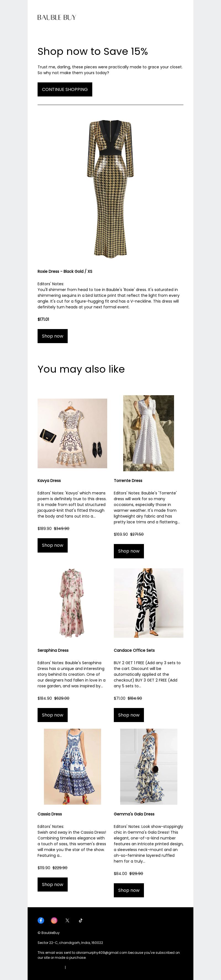Click Shop now under Cassia Dress

pos(52,885)
